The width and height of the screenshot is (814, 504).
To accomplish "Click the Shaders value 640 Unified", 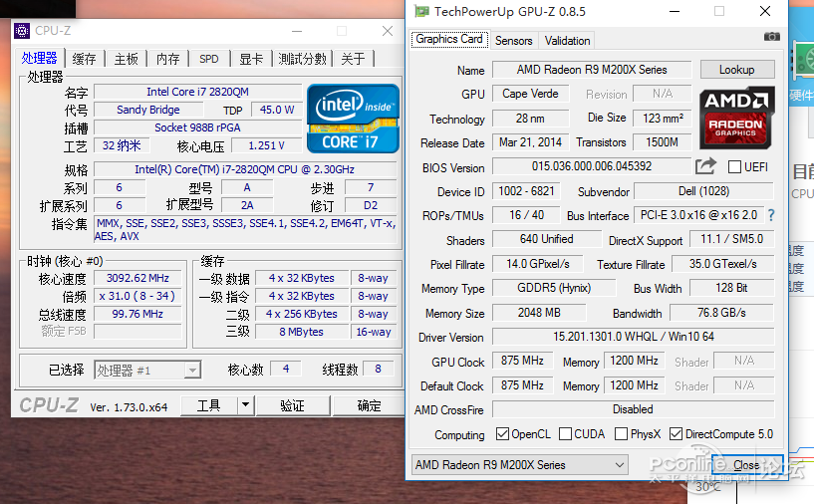I will pos(547,239).
